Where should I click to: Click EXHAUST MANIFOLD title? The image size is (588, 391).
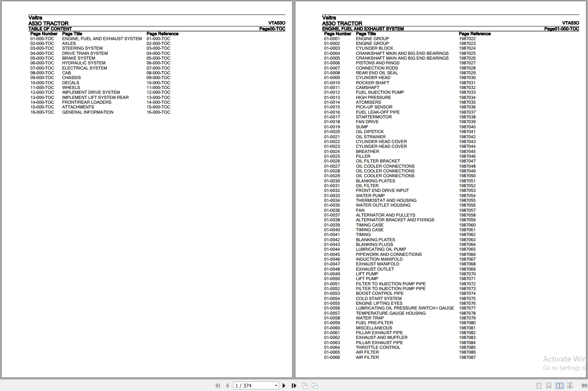coord(377,264)
